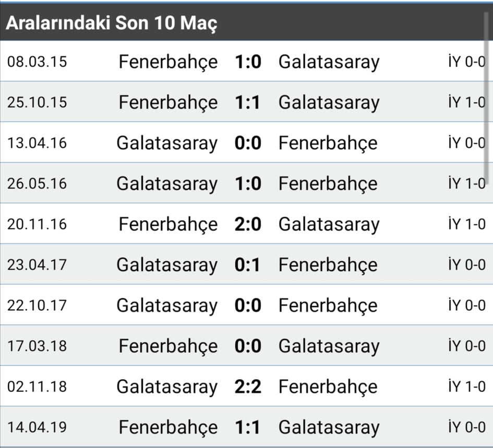Screen dimensions: 493x448
Task: Select Galatasaray in the 17.03.18 match row
Action: tap(329, 346)
